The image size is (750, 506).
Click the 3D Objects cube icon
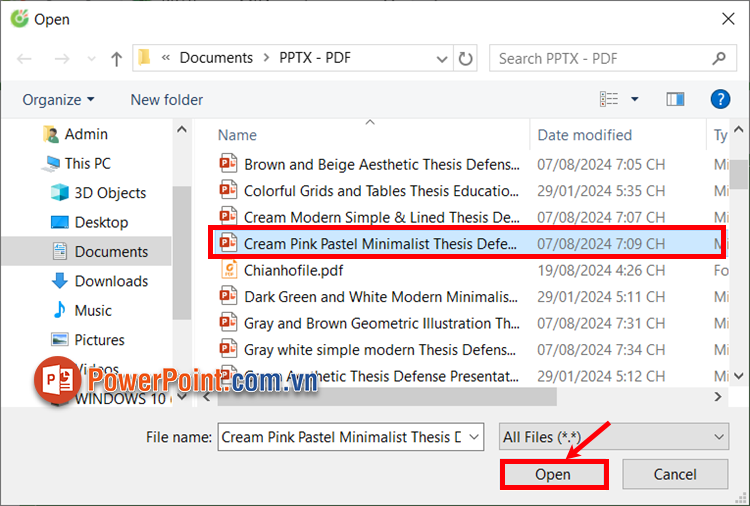60,193
